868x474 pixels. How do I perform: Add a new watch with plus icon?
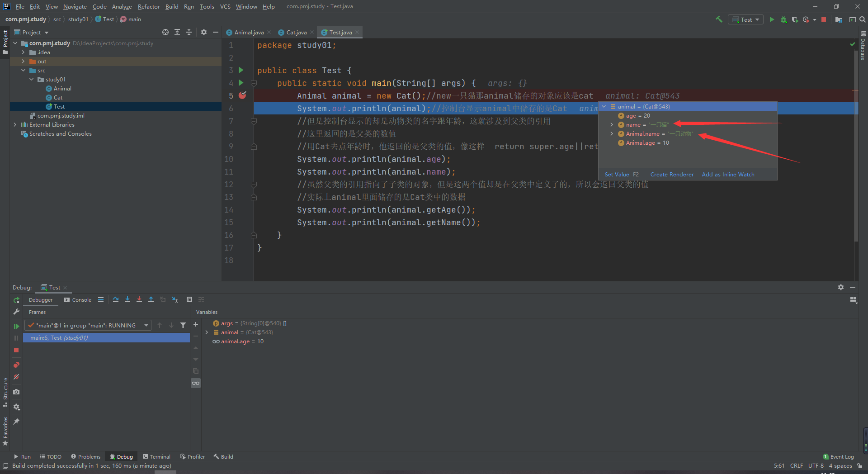pyautogui.click(x=196, y=324)
